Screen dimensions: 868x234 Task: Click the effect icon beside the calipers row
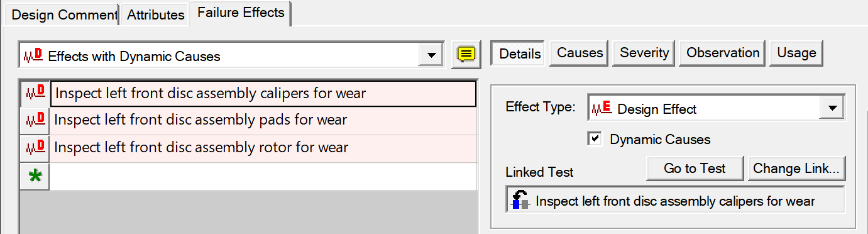35,94
